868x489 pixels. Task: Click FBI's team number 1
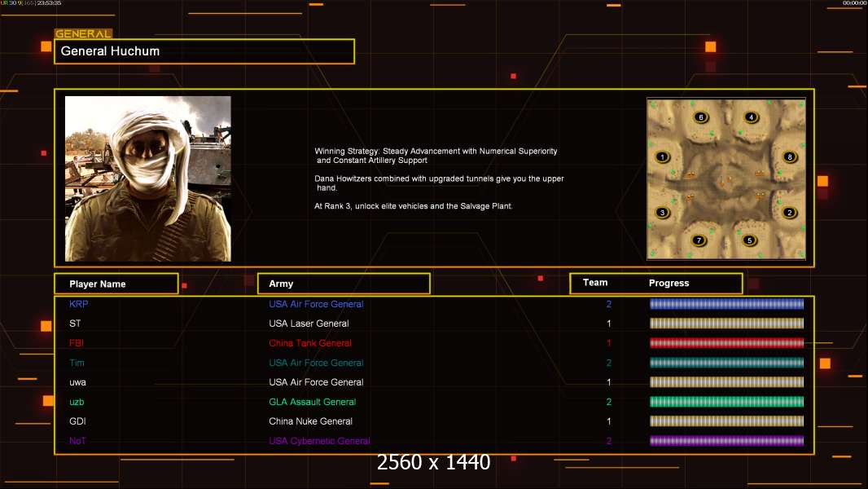(609, 343)
